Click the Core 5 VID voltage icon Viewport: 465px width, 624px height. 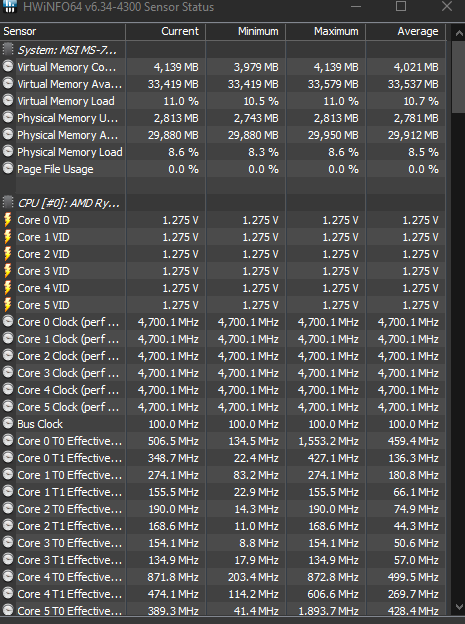8,305
